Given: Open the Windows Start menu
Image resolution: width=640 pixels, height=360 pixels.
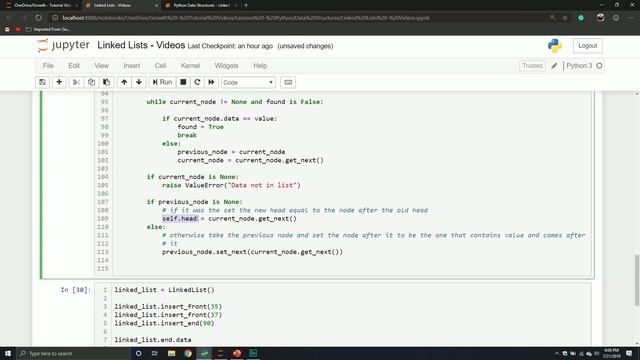Looking at the screenshot, I should (x=8, y=353).
